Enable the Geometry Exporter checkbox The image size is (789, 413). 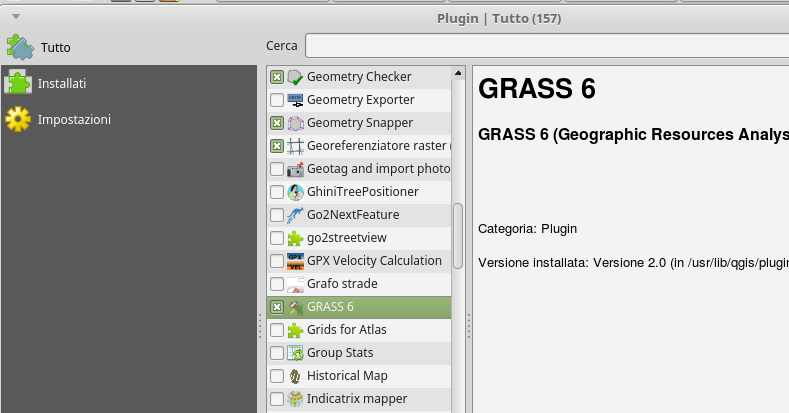[x=277, y=100]
